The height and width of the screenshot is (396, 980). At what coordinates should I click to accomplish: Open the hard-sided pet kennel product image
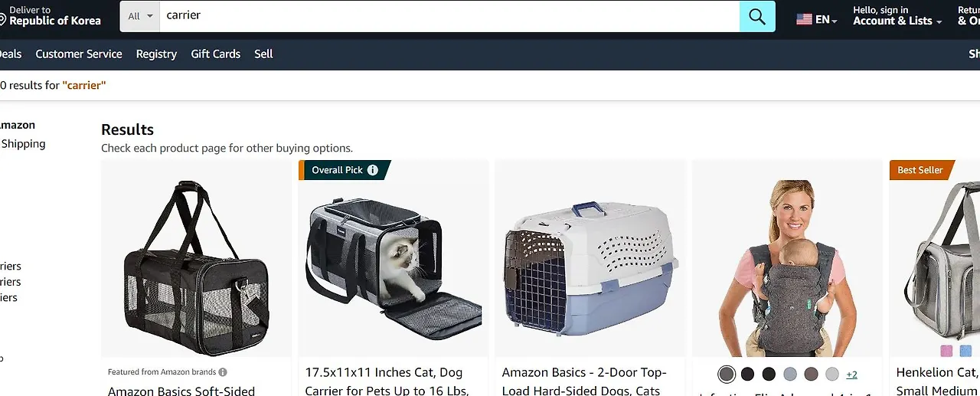[590, 258]
